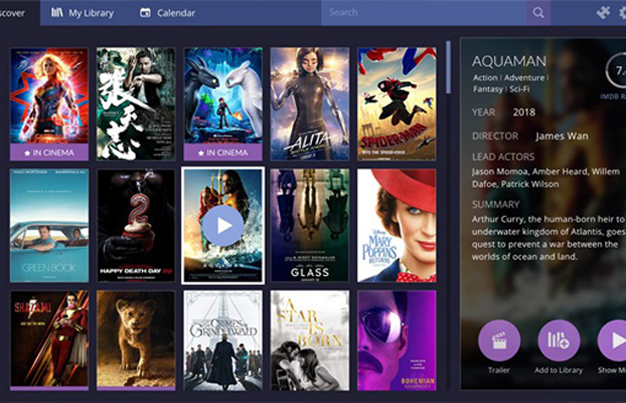The height and width of the screenshot is (403, 626).
Task: Select the A Star Is Born poster
Action: click(x=310, y=340)
